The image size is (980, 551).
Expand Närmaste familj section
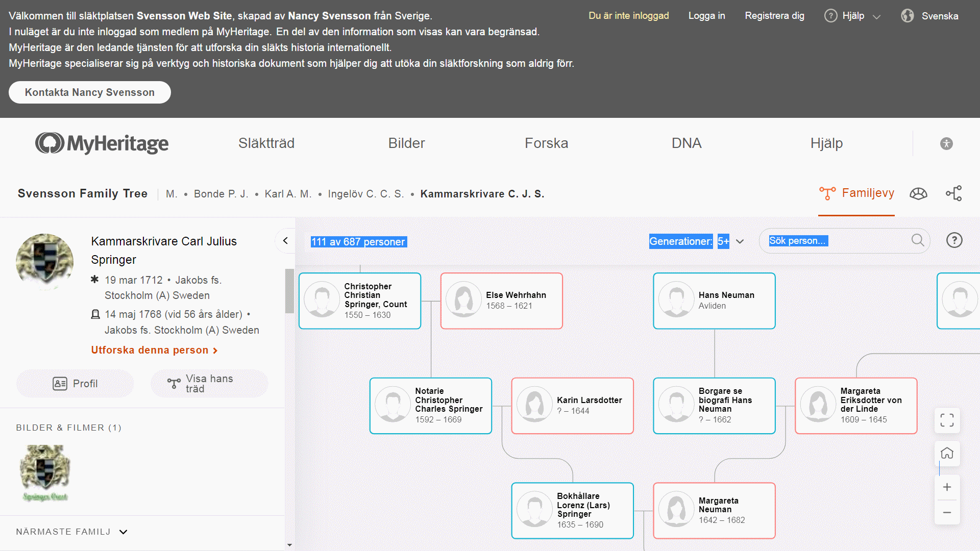point(72,532)
